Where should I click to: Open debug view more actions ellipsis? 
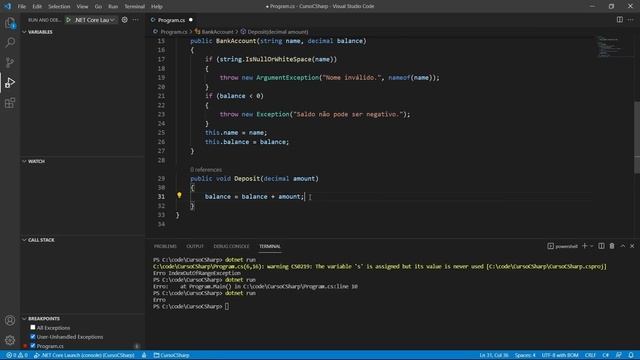point(136,20)
